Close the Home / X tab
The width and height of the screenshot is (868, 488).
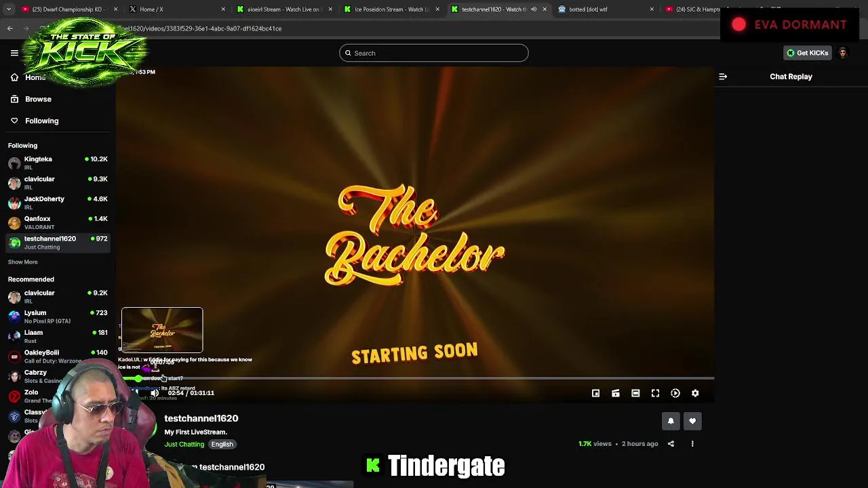(x=223, y=9)
